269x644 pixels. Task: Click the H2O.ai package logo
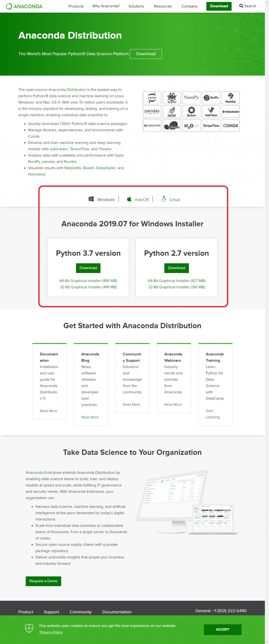(192, 125)
